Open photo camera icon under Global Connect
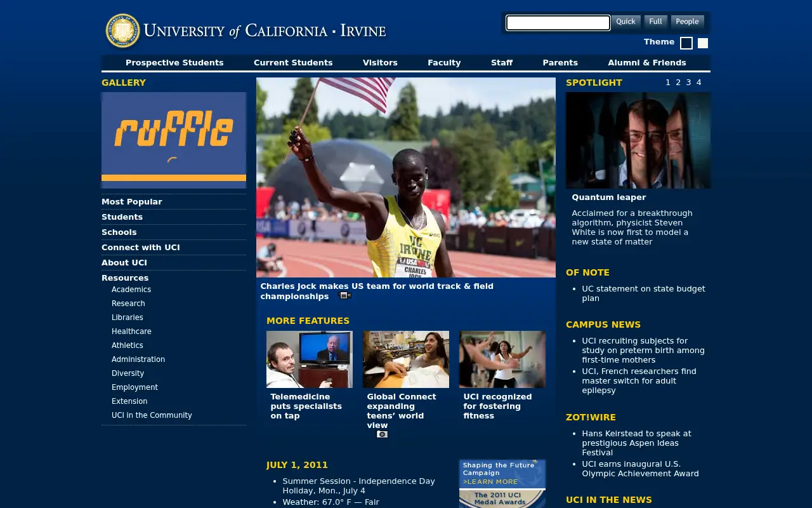Viewport: 812px width, 508px height. (382, 434)
